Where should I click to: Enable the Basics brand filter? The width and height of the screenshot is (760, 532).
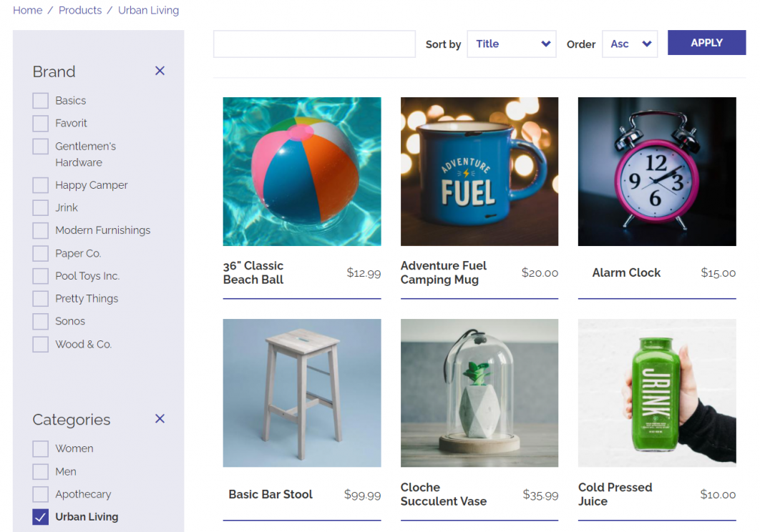tap(40, 100)
